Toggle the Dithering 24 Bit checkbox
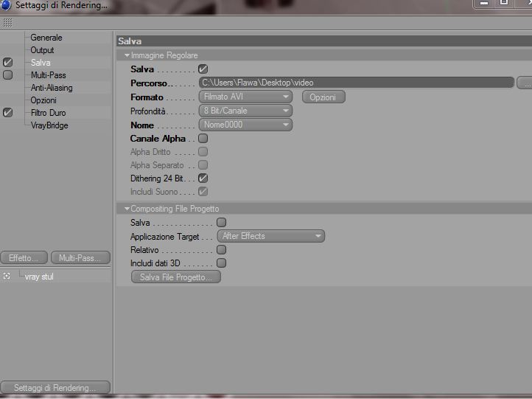Viewport: 532px width, 399px height. point(203,178)
